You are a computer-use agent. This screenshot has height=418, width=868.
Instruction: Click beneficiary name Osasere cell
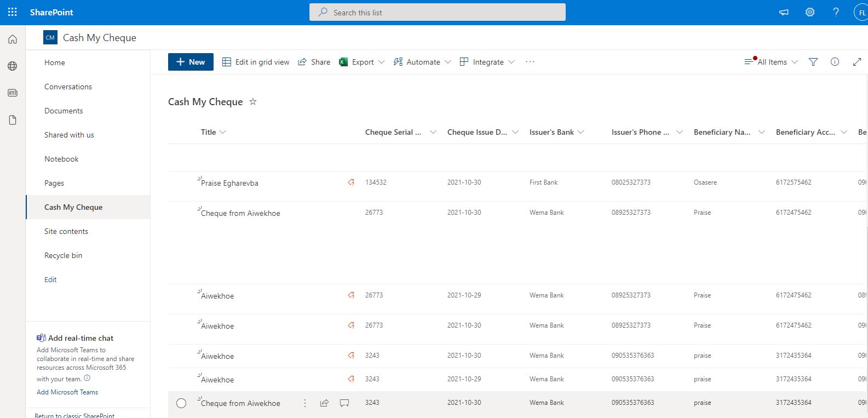tap(705, 182)
